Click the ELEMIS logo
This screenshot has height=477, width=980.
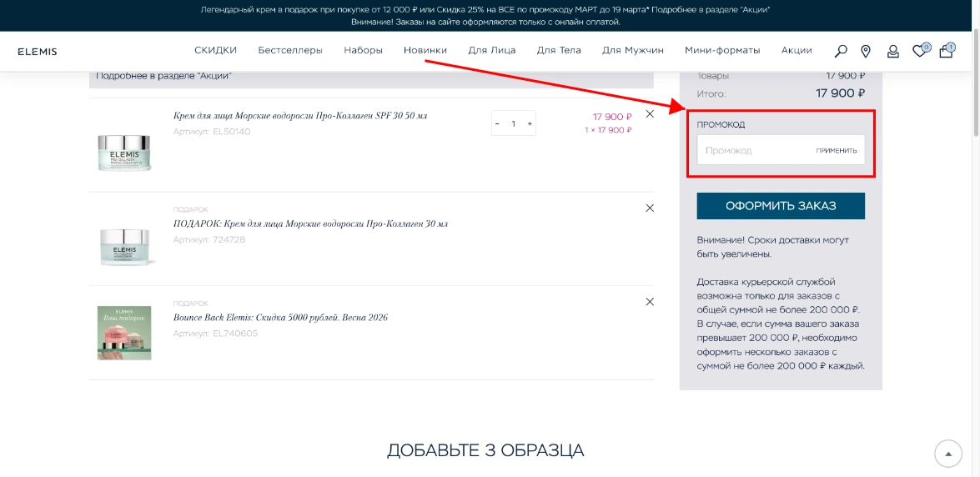click(38, 51)
